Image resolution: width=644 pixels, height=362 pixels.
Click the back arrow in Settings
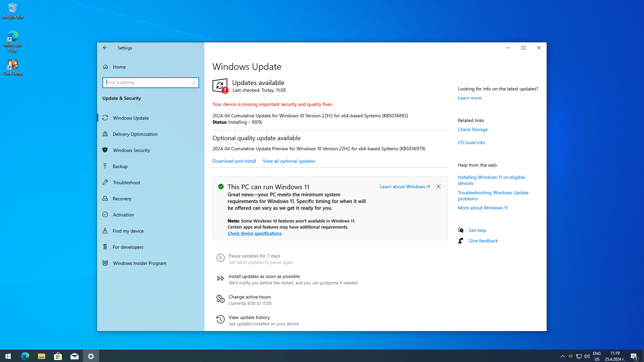click(105, 48)
